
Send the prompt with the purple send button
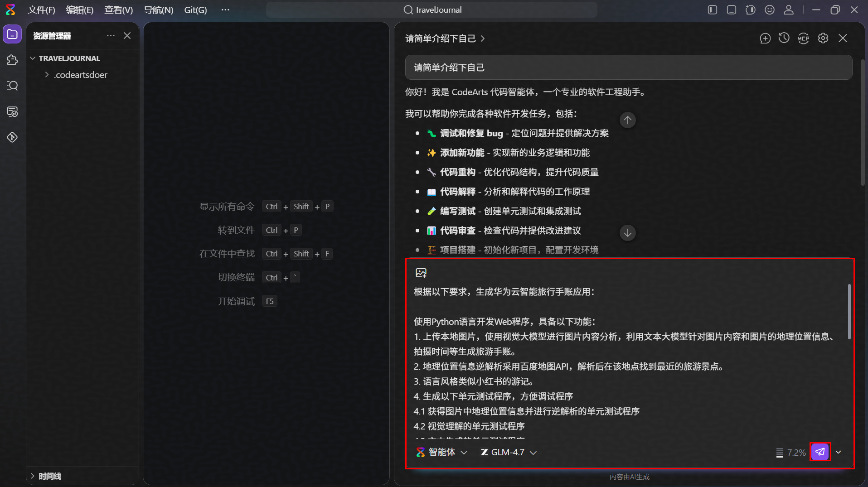[x=820, y=452]
